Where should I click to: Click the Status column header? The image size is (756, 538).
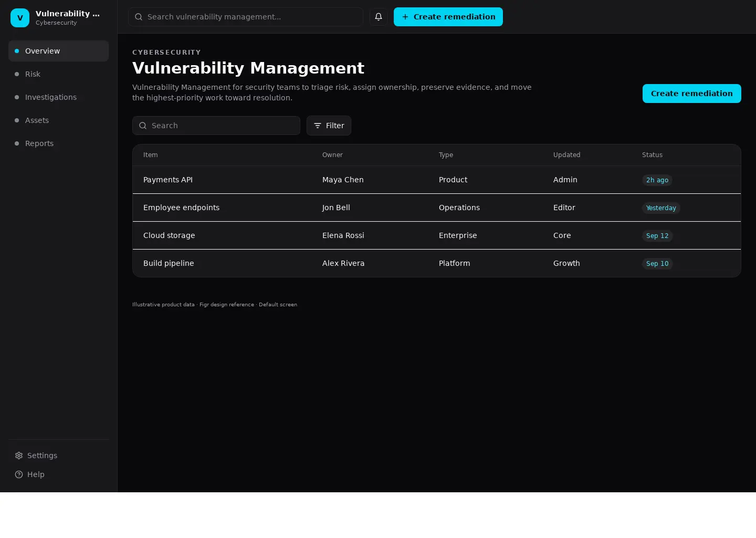pos(652,155)
